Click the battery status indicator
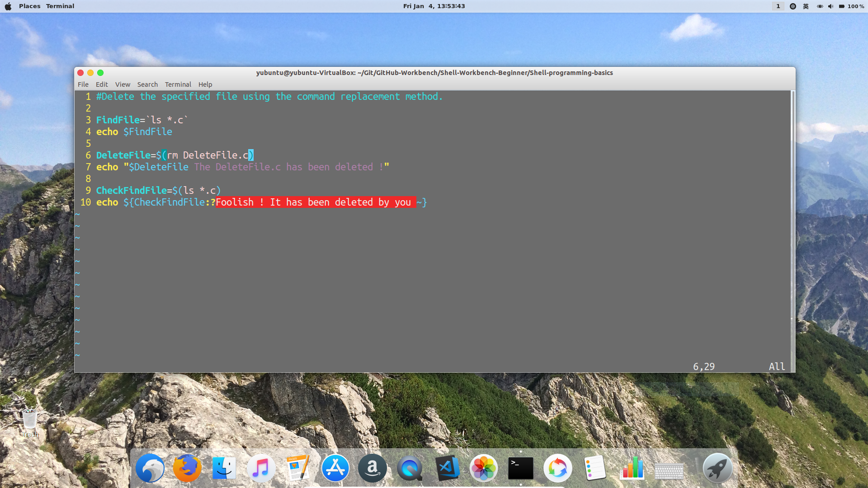The width and height of the screenshot is (868, 488). point(842,6)
